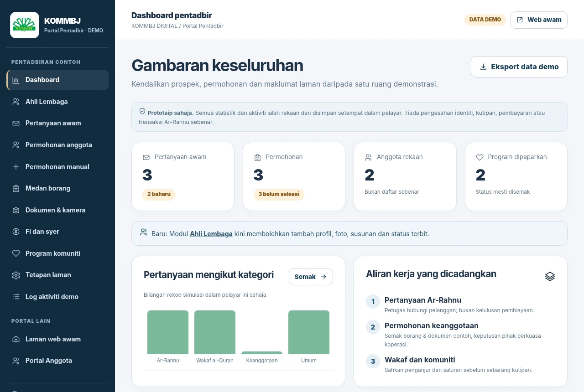Click the Wakaf al-Quran chart bar
The height and width of the screenshot is (392, 584).
tap(215, 332)
